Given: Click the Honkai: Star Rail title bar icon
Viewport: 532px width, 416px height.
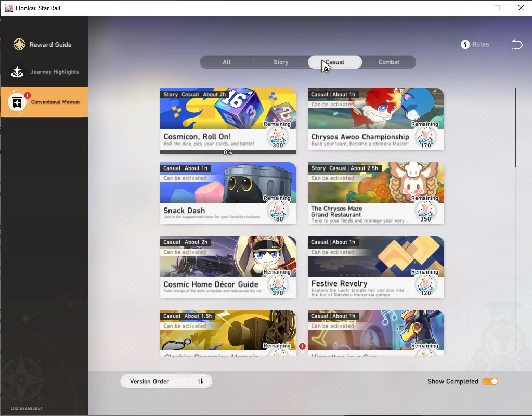Looking at the screenshot, I should point(8,8).
